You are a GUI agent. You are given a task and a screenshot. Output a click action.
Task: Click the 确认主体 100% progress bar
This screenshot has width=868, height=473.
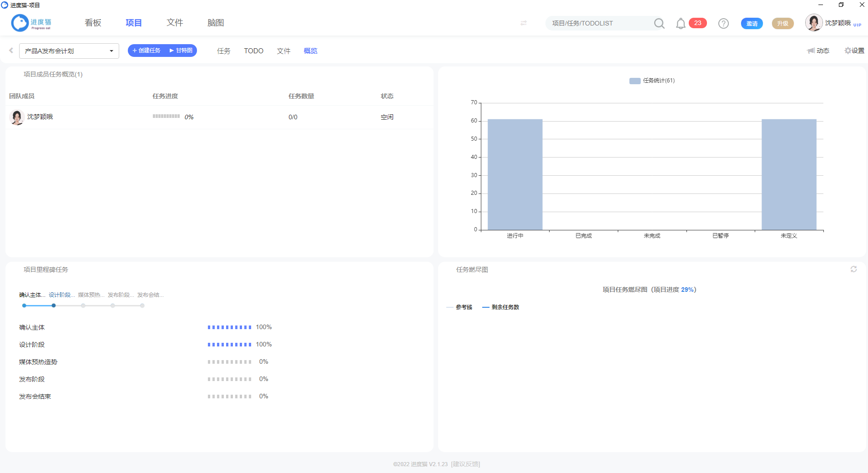(229, 327)
